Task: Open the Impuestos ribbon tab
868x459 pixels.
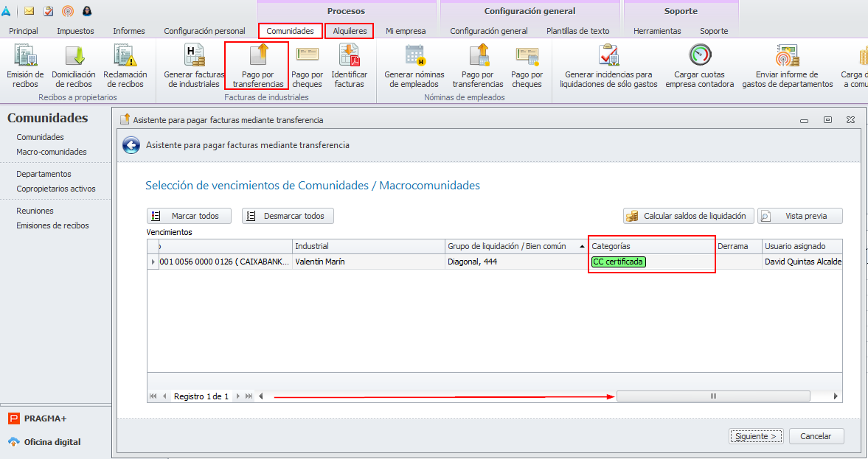Action: (x=75, y=31)
